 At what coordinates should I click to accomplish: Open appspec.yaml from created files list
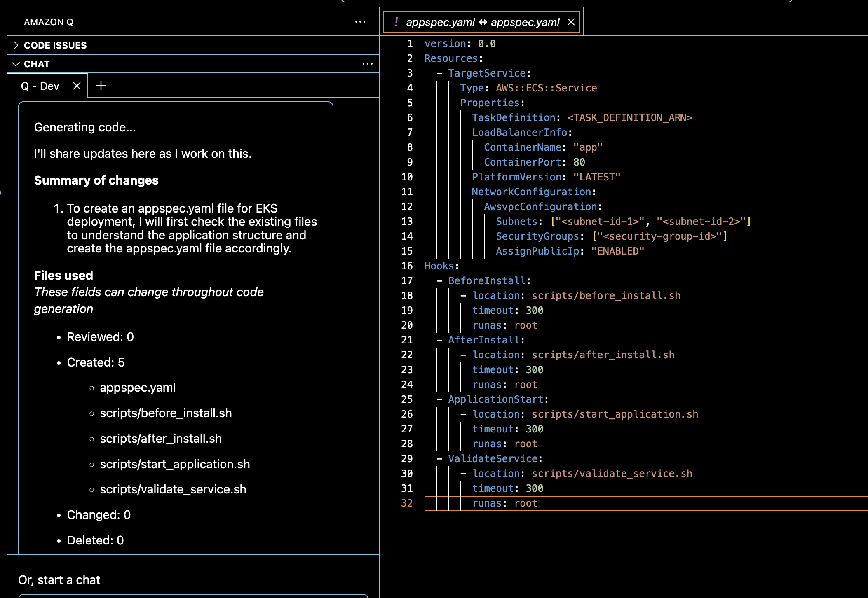(x=138, y=388)
